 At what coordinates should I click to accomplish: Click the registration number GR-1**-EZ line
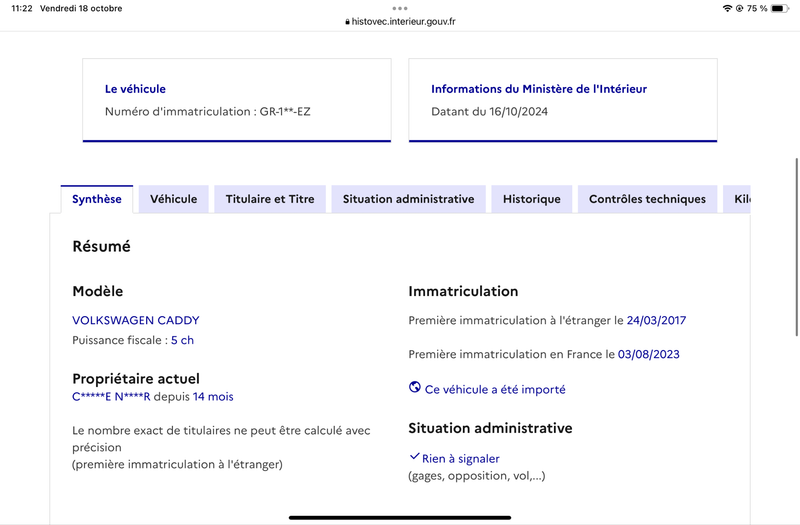(208, 111)
